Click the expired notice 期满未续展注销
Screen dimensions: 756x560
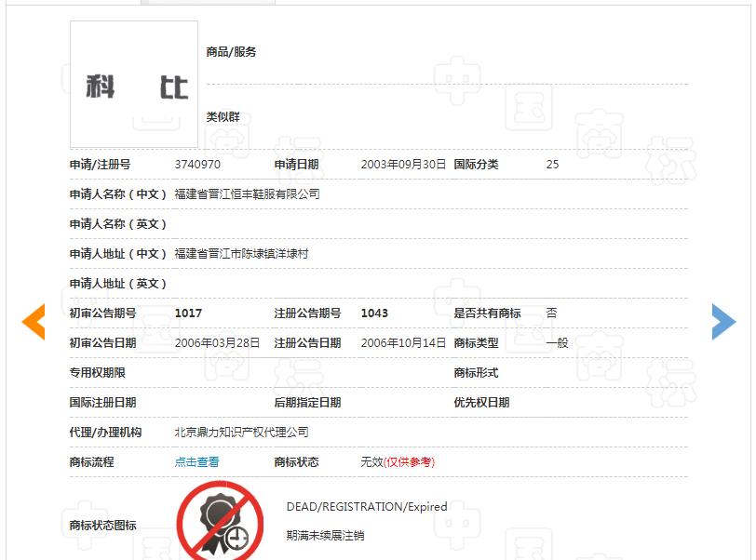coord(327,535)
